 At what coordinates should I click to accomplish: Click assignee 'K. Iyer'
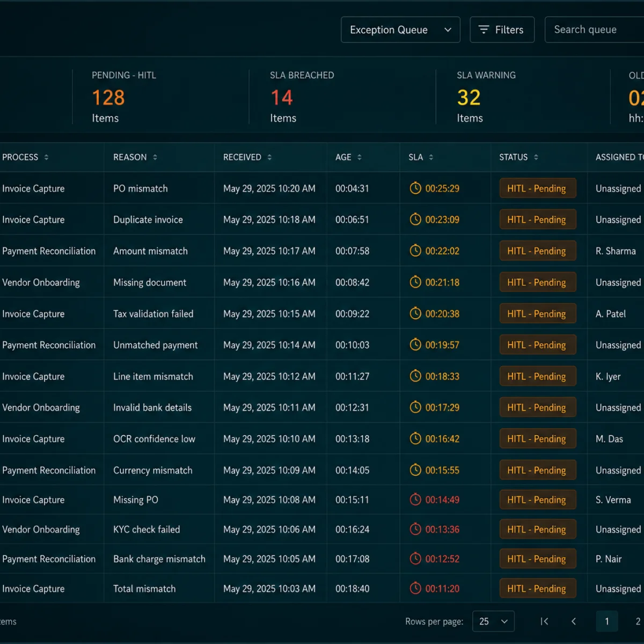coord(608,376)
